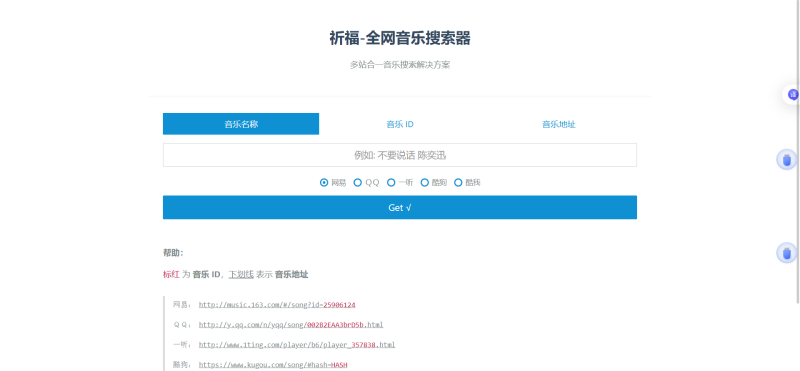Open the 1ting.com player example link

(x=297, y=345)
